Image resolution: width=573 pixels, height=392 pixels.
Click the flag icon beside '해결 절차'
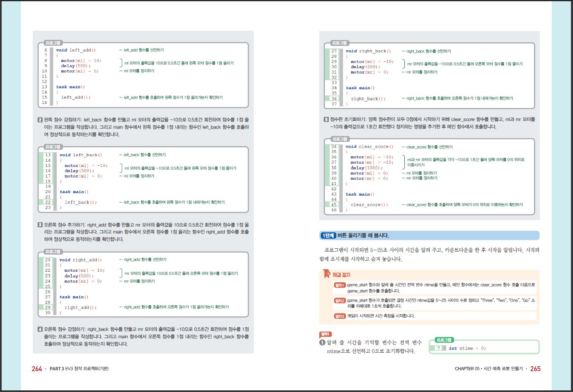[327, 274]
